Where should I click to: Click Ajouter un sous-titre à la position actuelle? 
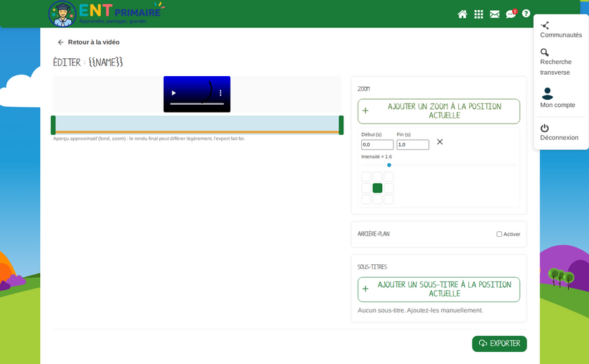(439, 289)
